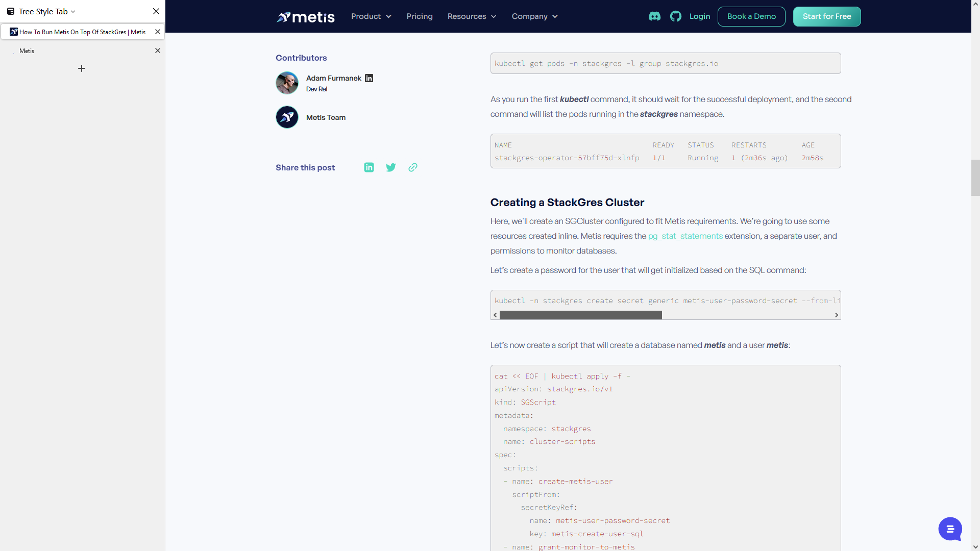980x551 pixels.
Task: Share this post on Twitter
Action: (x=391, y=167)
